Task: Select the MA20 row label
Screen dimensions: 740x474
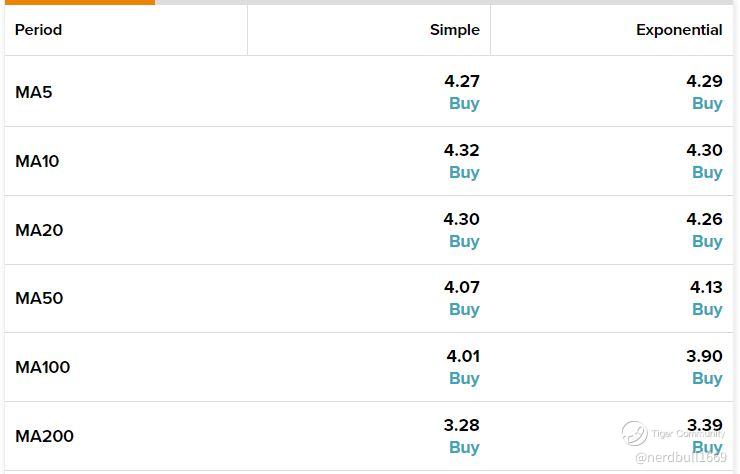Action: 39,230
